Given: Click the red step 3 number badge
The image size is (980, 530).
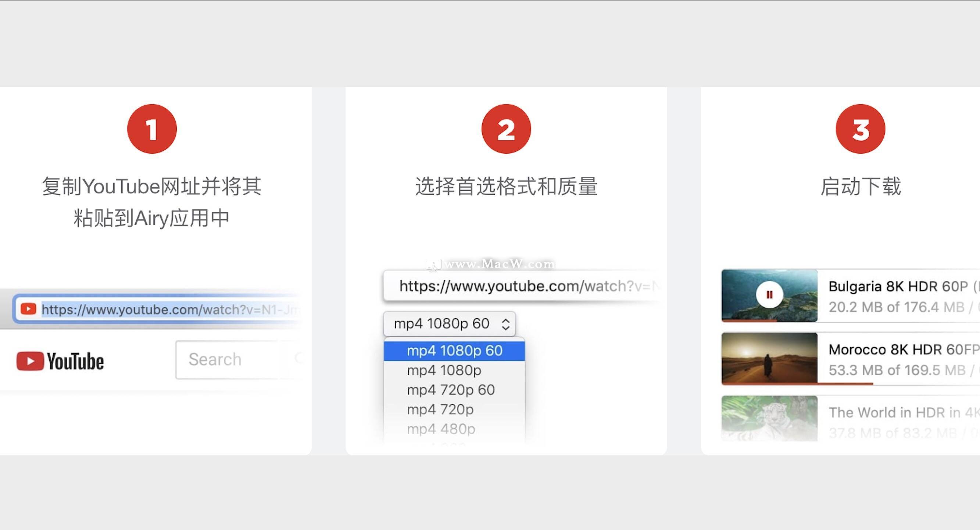Looking at the screenshot, I should [859, 129].
